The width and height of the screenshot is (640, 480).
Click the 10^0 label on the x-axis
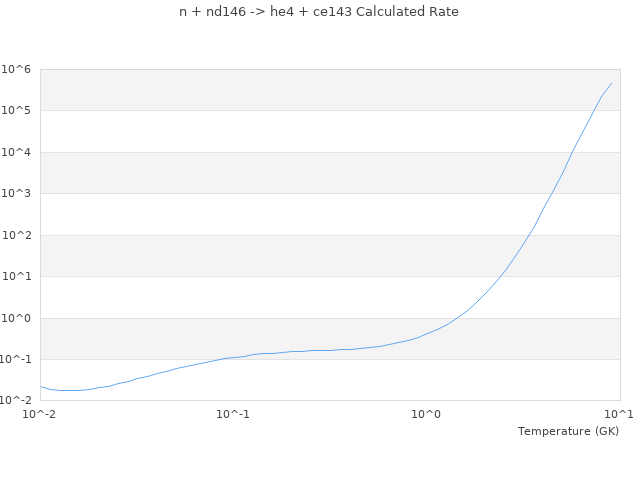click(427, 414)
